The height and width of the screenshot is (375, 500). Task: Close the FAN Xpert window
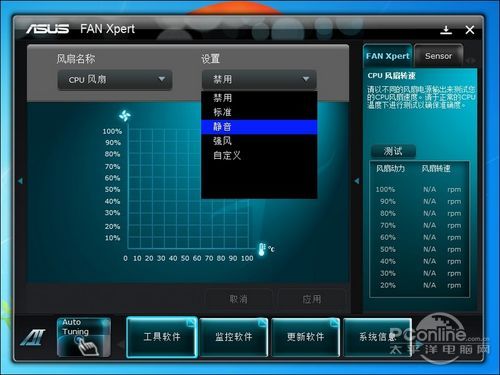[x=470, y=30]
